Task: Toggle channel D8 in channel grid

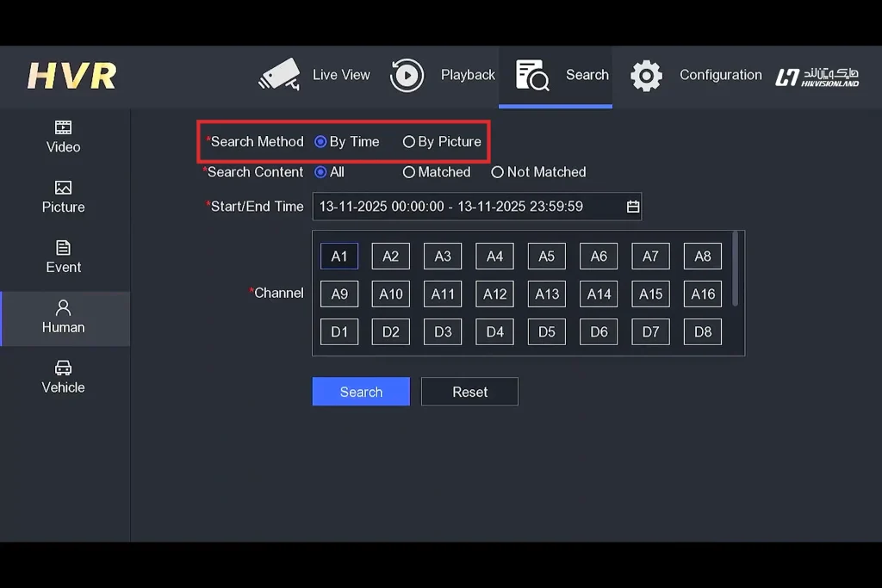Action: [703, 331]
